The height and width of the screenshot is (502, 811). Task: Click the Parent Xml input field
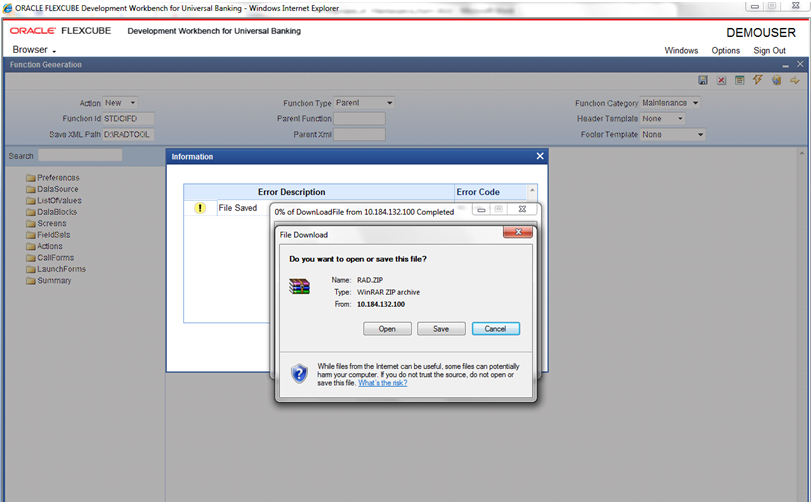359,134
